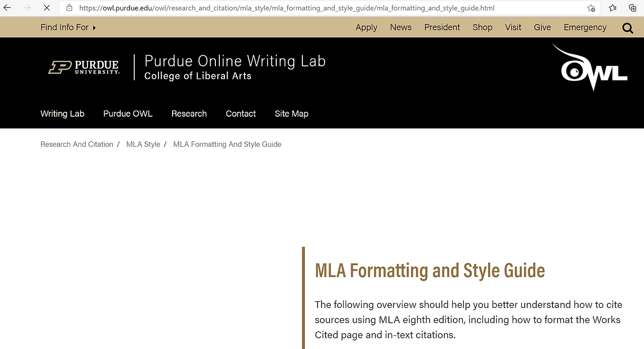Open the Site Map menu item
Viewport: 644px width, 349px height.
291,114
